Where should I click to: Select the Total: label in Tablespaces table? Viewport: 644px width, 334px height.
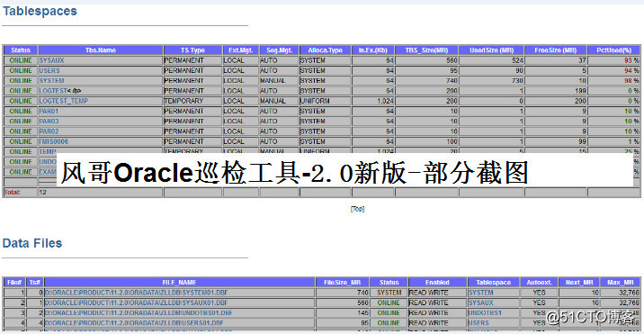pos(13,192)
